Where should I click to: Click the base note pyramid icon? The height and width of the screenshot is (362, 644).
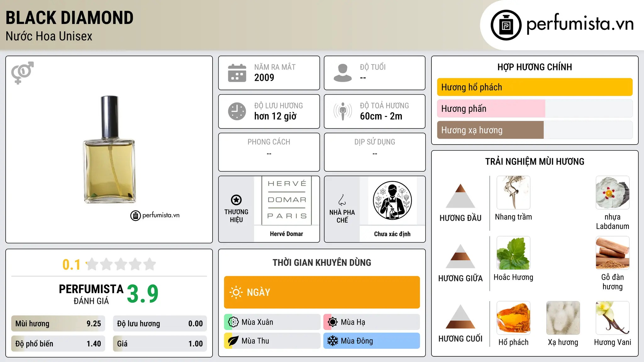point(460,316)
